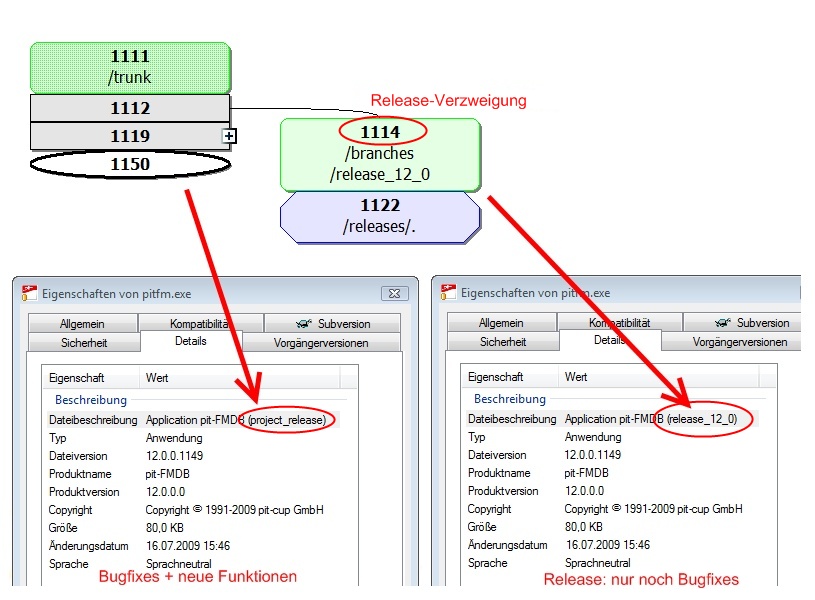
Task: Click the Subversion turtle icon in left dialog
Action: click(x=304, y=323)
